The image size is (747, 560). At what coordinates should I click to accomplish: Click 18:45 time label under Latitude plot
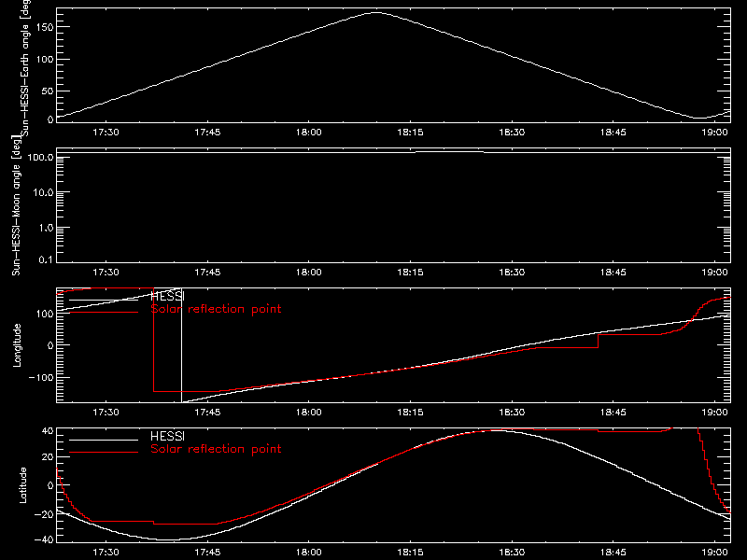tap(613, 552)
